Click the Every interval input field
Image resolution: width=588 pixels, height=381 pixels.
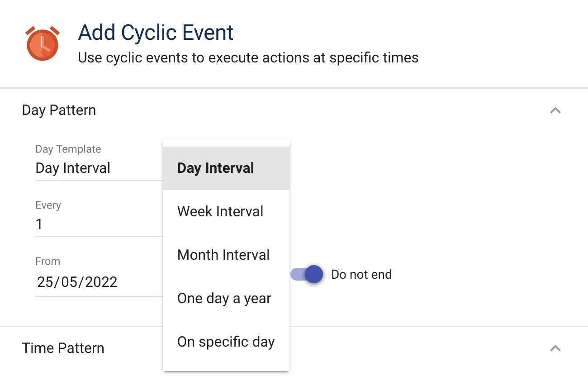[x=90, y=224]
